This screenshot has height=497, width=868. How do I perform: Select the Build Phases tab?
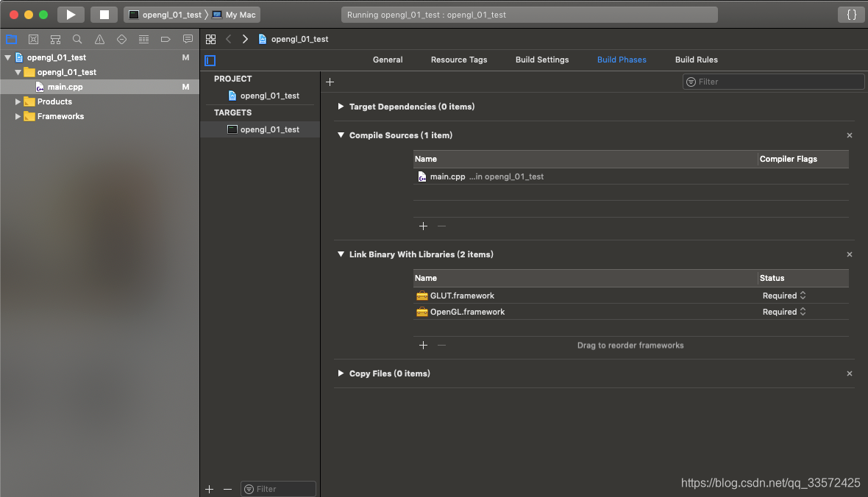tap(622, 60)
